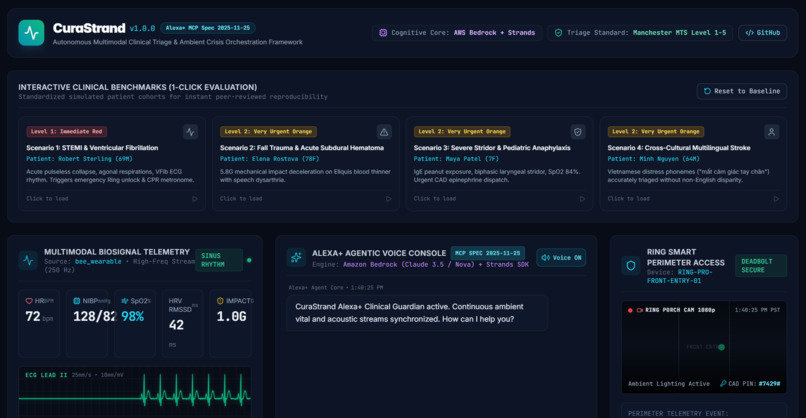Click the Level 1: Immediate Red badge

click(x=66, y=132)
